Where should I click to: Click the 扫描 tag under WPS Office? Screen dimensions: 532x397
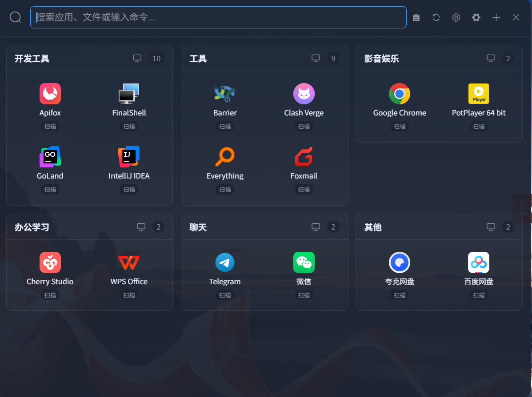[129, 295]
